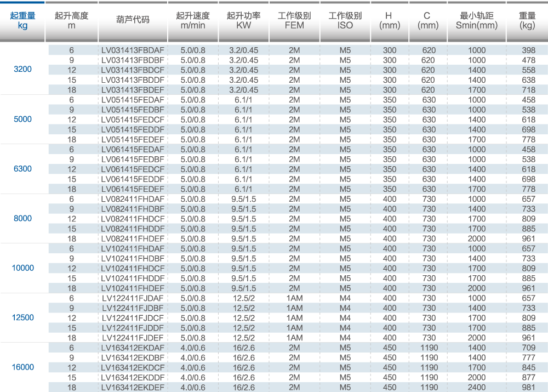
Task: Select the weight value 981 cell
Action: (x=528, y=387)
